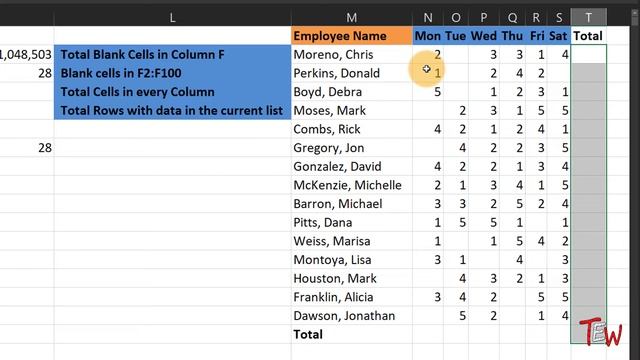
Task: Select the 'McKenzie, Michelle' cell
Action: 351,185
